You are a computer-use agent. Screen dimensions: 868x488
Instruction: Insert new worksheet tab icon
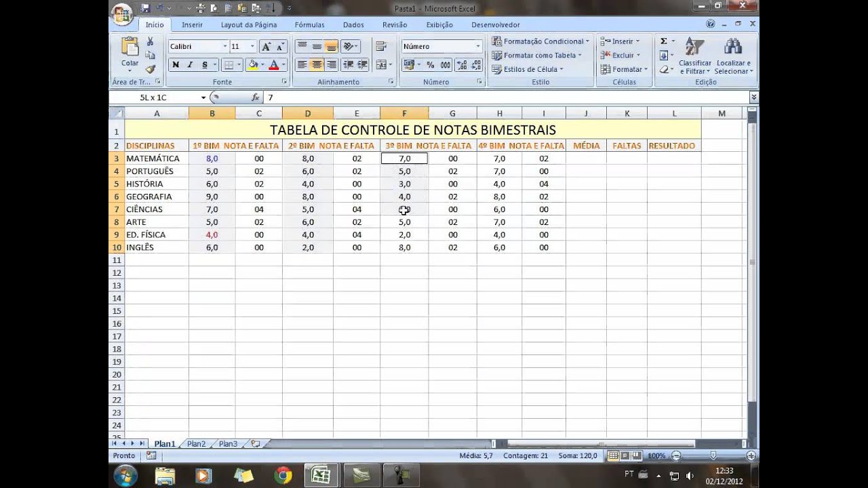pos(255,444)
